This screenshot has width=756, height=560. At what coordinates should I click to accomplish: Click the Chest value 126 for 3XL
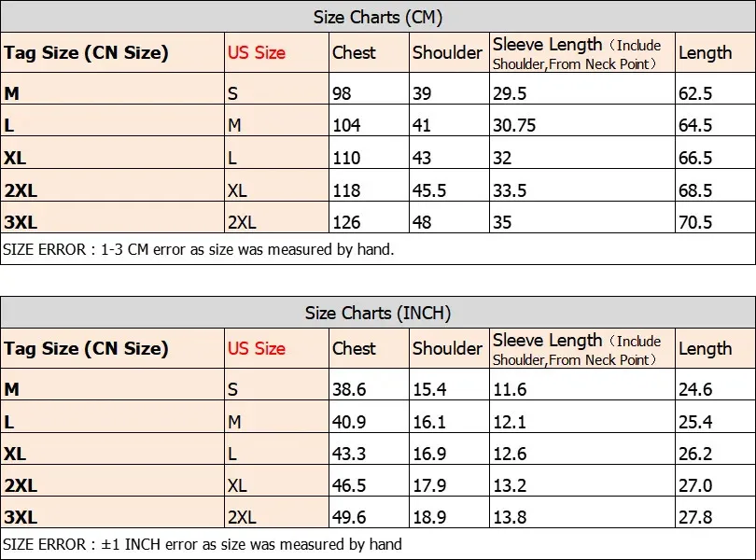[346, 222]
